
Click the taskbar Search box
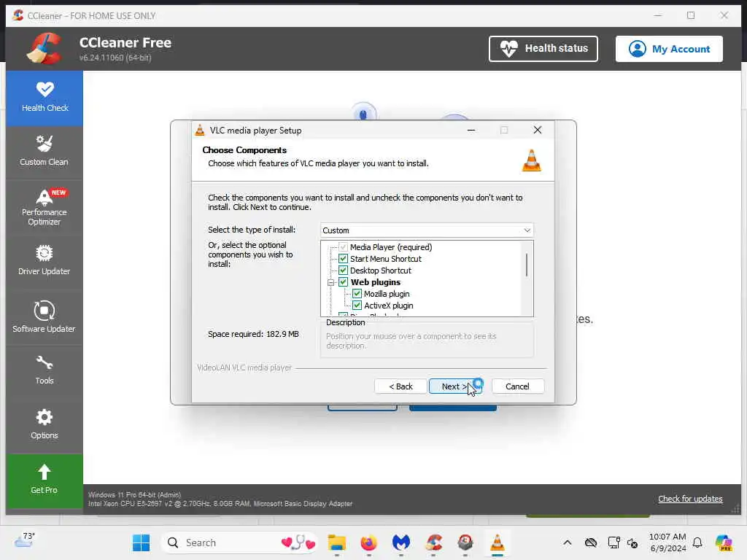tap(239, 542)
